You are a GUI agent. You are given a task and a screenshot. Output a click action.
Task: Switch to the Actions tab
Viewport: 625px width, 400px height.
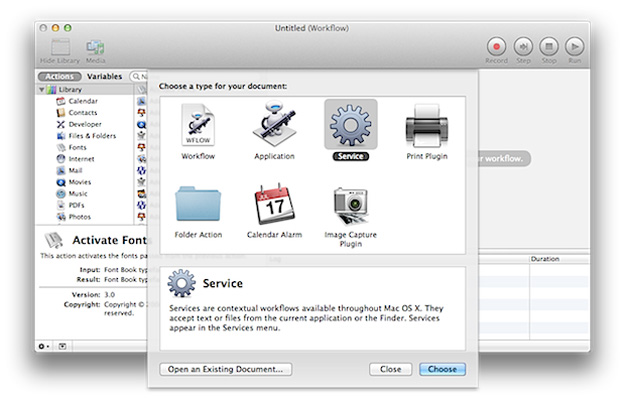point(59,76)
